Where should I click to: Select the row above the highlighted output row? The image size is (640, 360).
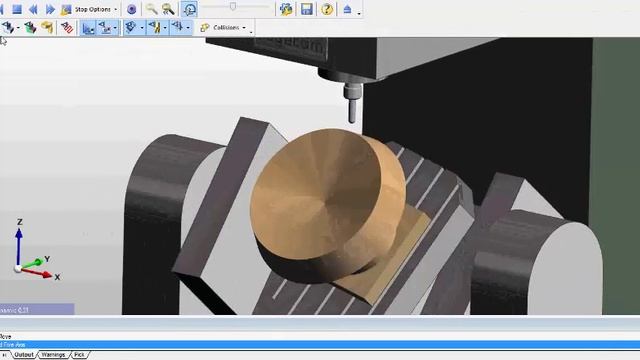[x=320, y=337]
